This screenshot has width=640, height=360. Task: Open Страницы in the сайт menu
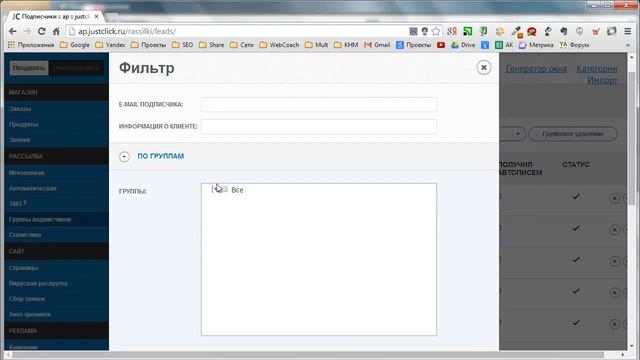tap(24, 268)
